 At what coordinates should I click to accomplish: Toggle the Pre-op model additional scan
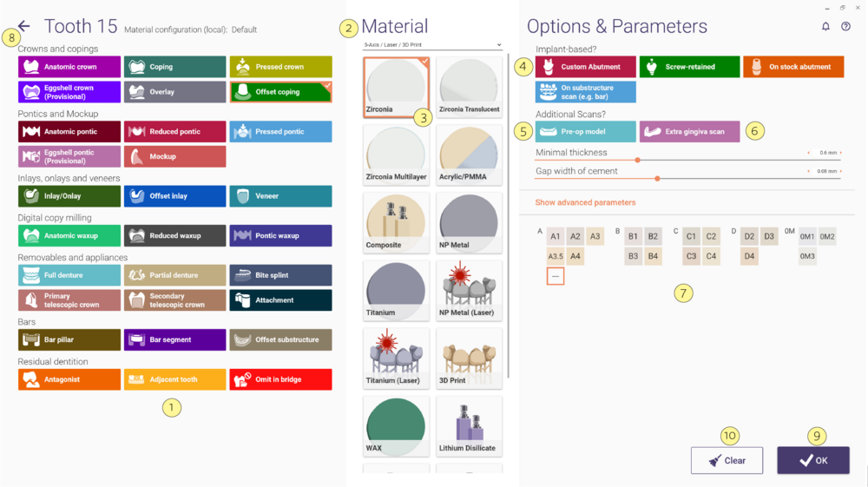tap(586, 132)
